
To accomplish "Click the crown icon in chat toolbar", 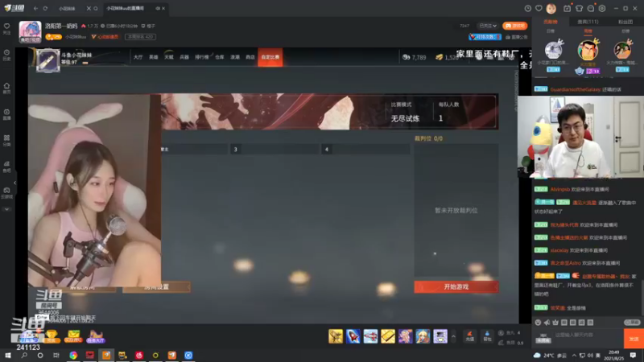I will 555,323.
